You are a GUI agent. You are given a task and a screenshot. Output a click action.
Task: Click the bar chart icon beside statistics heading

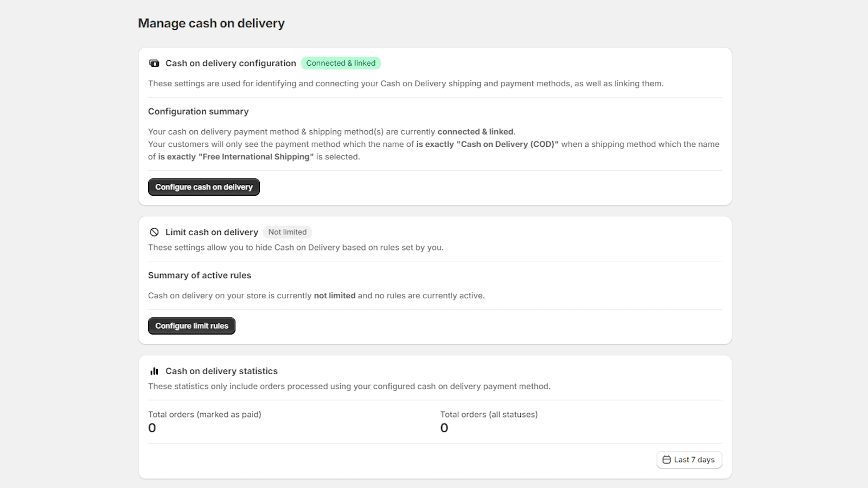point(154,371)
